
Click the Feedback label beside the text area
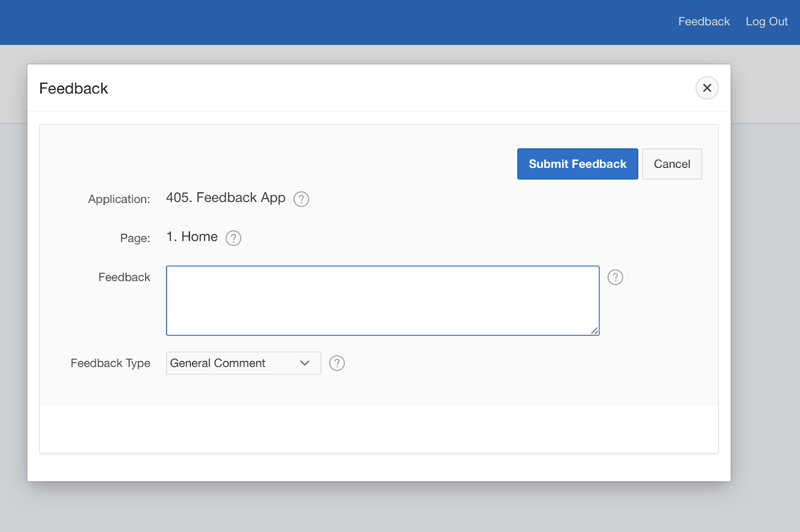124,277
